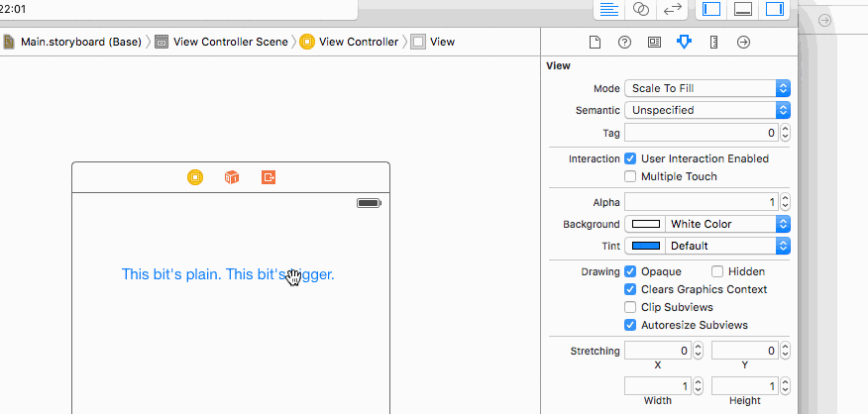Enable the Multiple Touch checkbox
Viewport: 868px width, 414px height.
630,176
